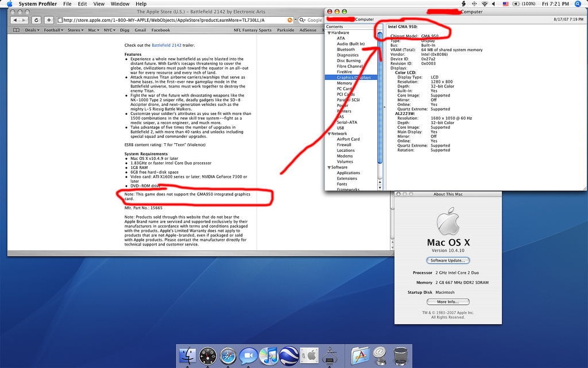The width and height of the screenshot is (588, 368).
Task: Open iTunes from the Dock
Action: point(268,355)
